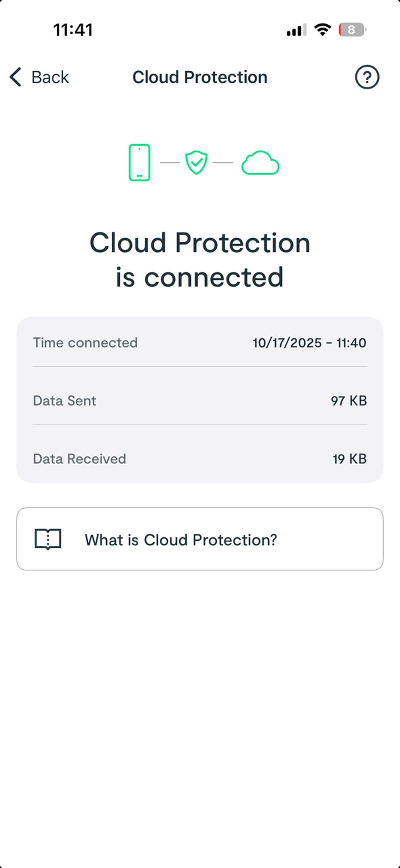The image size is (400, 868).
Task: Tap the Data Received row
Action: [200, 459]
